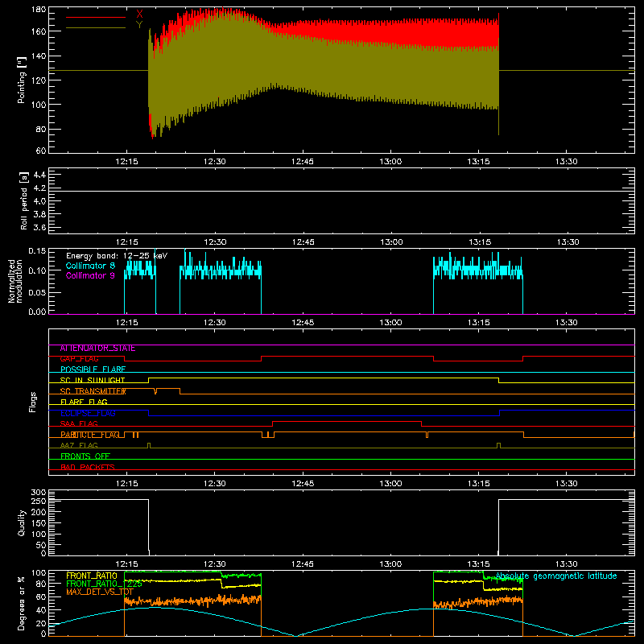The image size is (644, 644).
Task: Select the olive AAZ_FLAG label
Action: (79, 446)
